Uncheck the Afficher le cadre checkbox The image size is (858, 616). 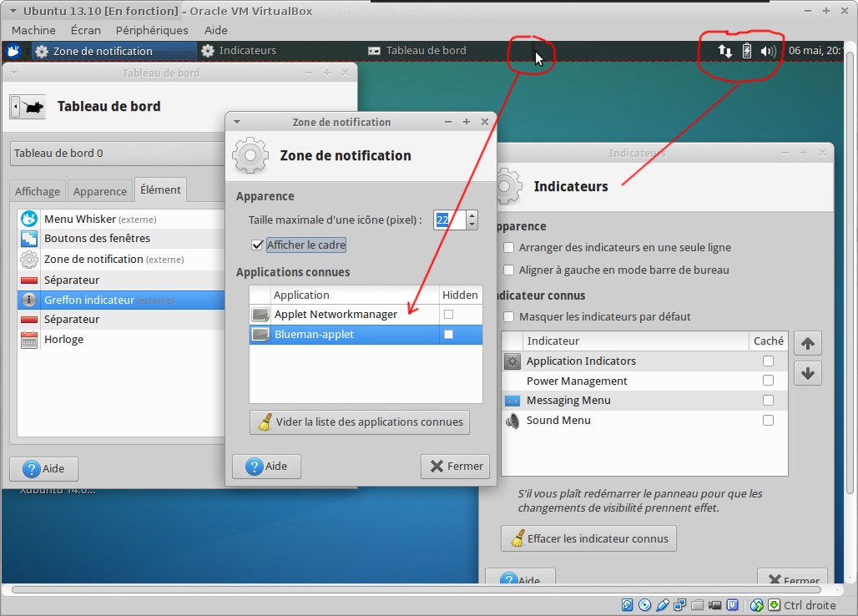coord(258,245)
